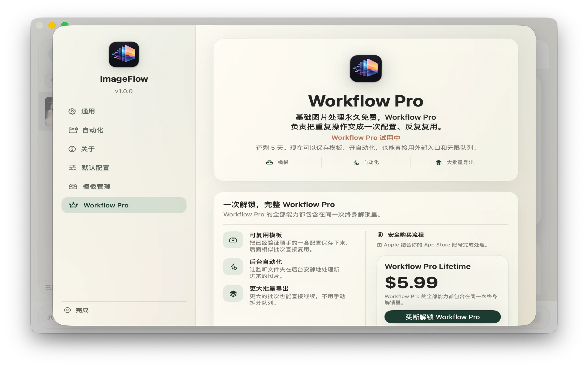Click the tray icon beside 模板管理
Viewport: 588px width, 368px height.
pos(73,187)
